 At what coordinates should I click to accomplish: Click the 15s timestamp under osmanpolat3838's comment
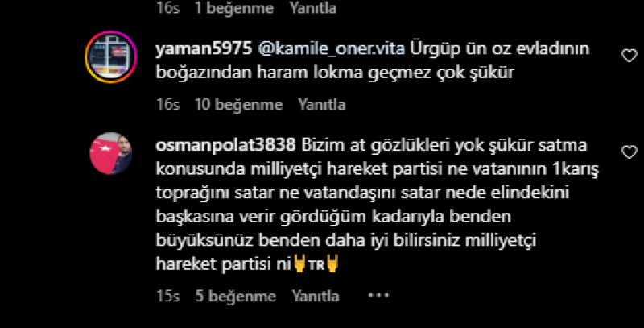point(167,296)
